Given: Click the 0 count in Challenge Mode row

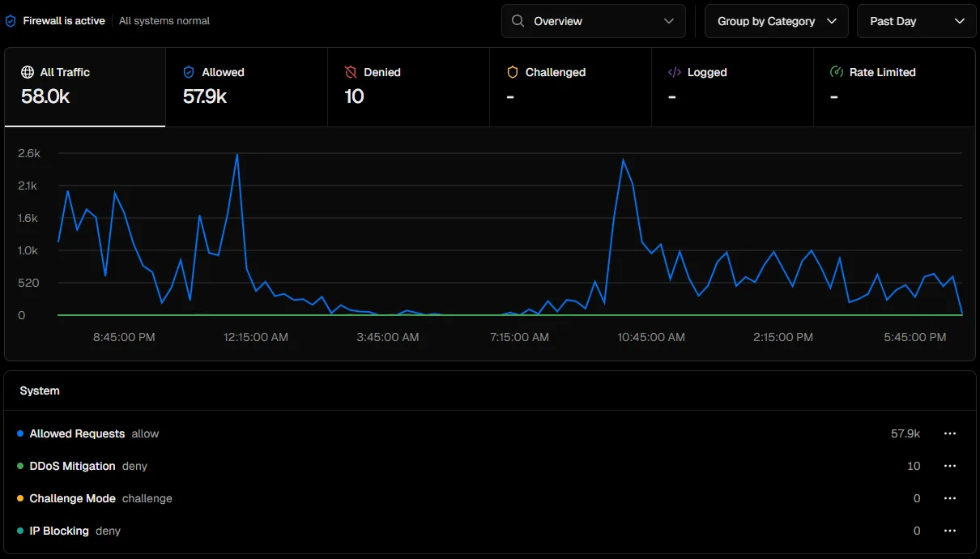Looking at the screenshot, I should coord(917,498).
